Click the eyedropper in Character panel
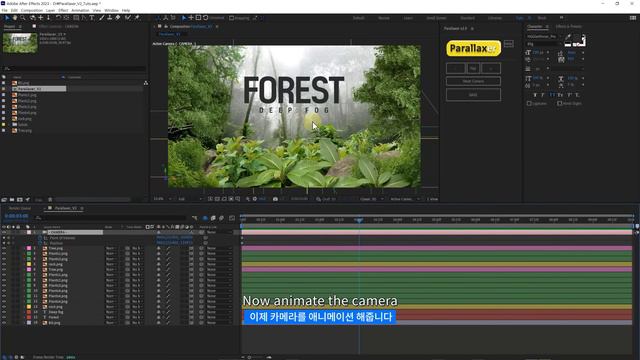Image resolution: width=640 pixels, height=360 pixels. (x=568, y=37)
